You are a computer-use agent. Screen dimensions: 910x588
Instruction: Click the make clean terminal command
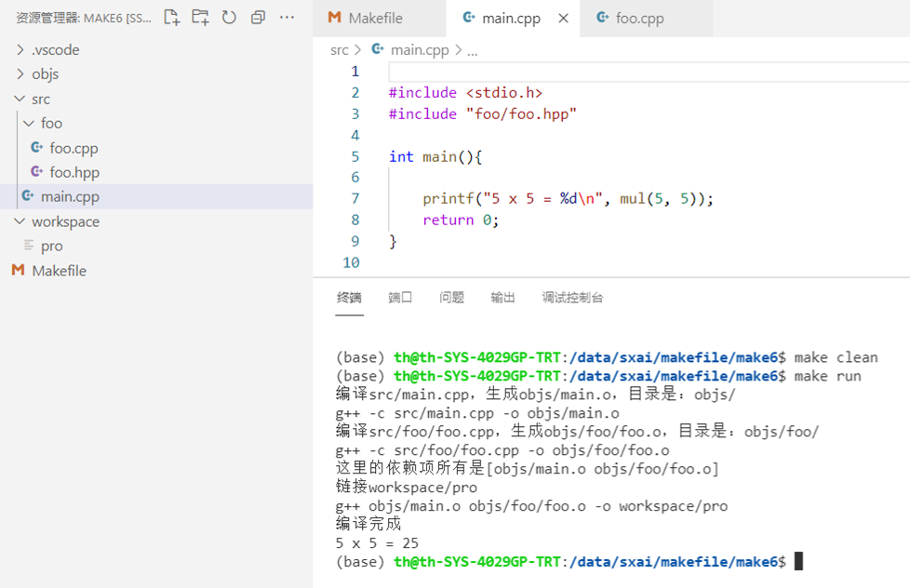pyautogui.click(x=836, y=357)
